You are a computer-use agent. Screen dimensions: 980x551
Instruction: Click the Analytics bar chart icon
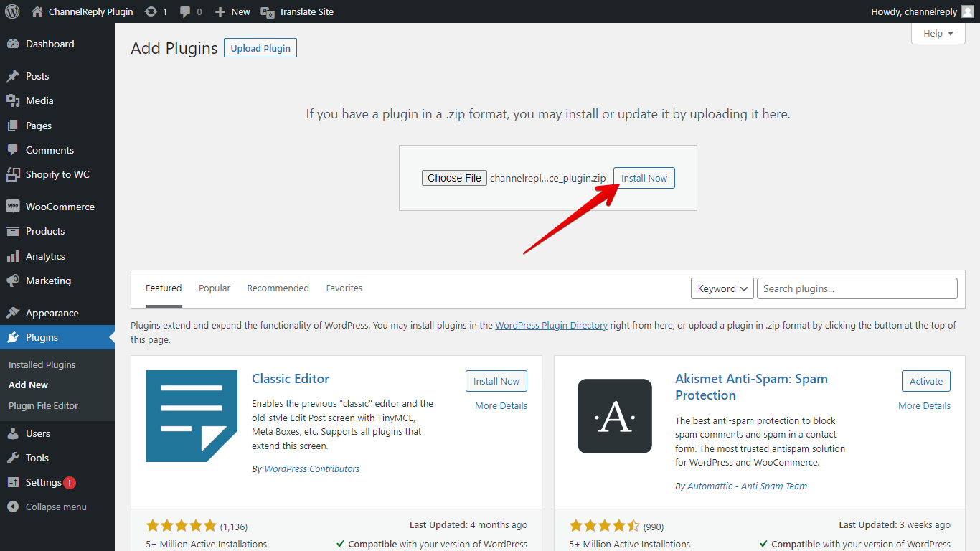(x=13, y=256)
